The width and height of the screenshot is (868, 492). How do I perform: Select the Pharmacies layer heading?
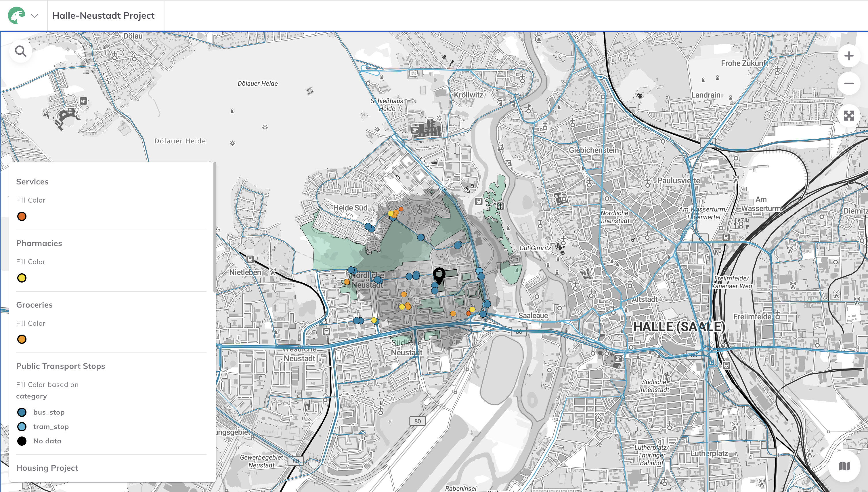[x=39, y=243]
